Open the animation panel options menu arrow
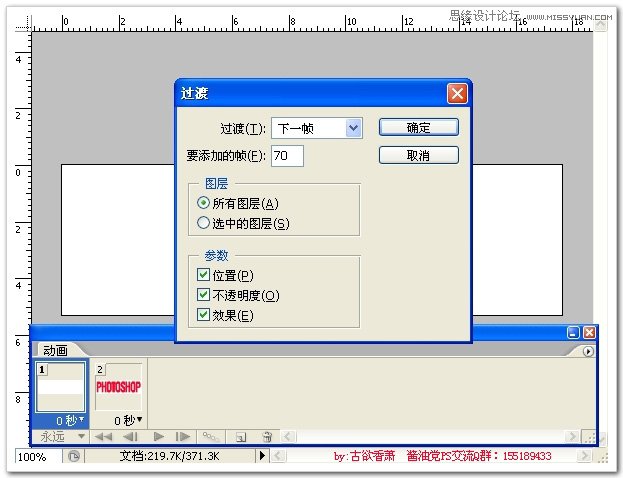The height and width of the screenshot is (478, 623). pyautogui.click(x=588, y=351)
